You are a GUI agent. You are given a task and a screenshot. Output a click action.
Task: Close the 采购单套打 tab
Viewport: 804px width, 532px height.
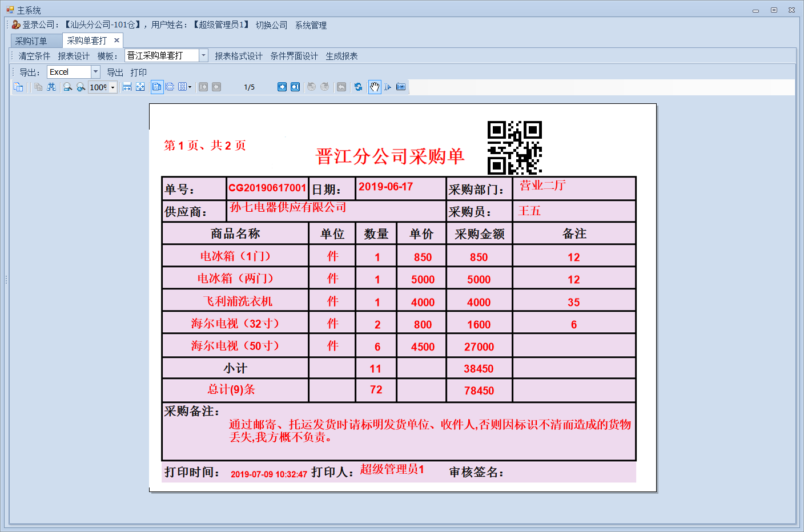tap(116, 41)
